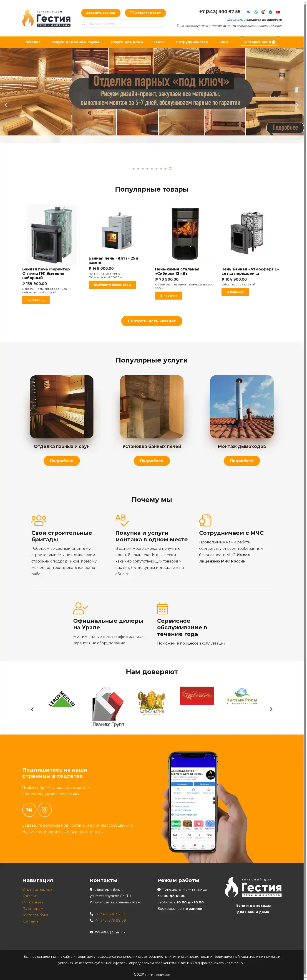307x980 pixels.
Task: Open the Telegram icon in header
Action: [270, 12]
